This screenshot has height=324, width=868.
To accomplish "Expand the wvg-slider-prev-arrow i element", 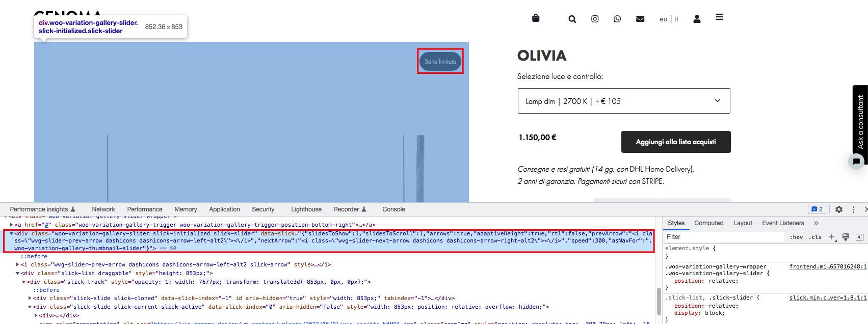I will tap(18, 264).
